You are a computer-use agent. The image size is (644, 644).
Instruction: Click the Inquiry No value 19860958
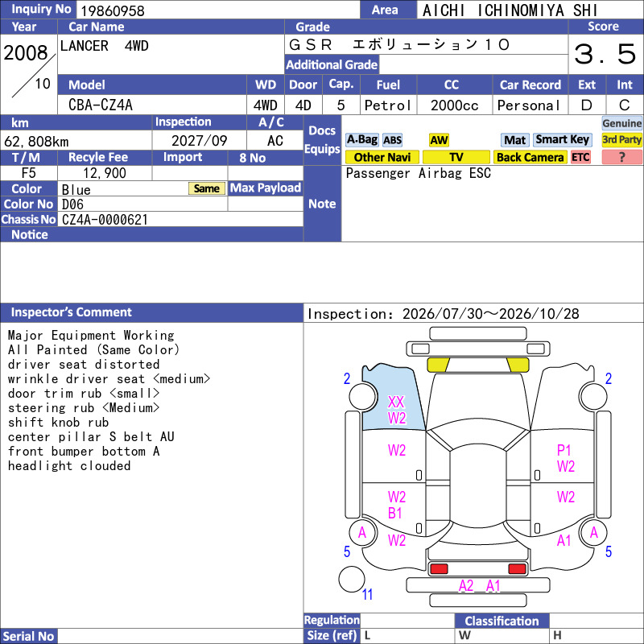pos(113,10)
